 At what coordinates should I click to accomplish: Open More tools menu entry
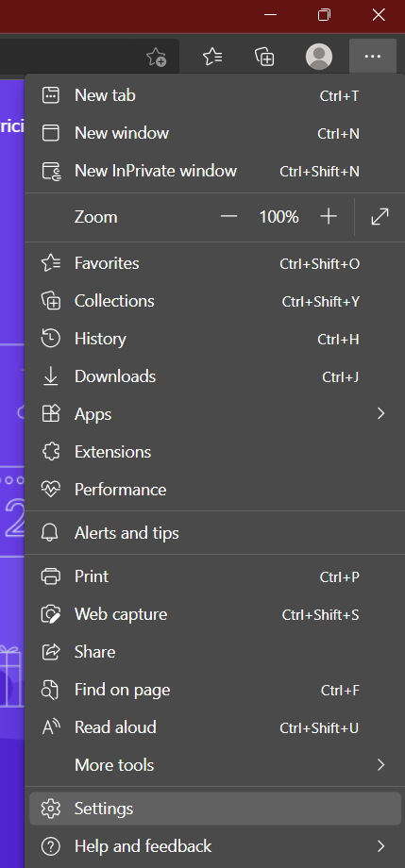click(215, 765)
